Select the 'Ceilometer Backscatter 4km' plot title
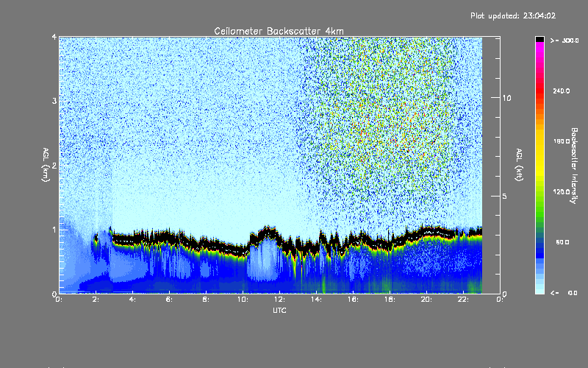 [x=279, y=31]
